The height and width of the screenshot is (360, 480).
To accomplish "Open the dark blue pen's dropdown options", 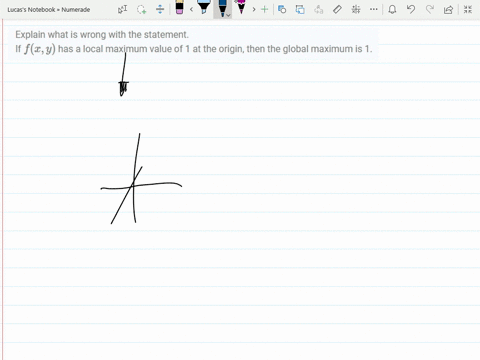I will point(228,15).
